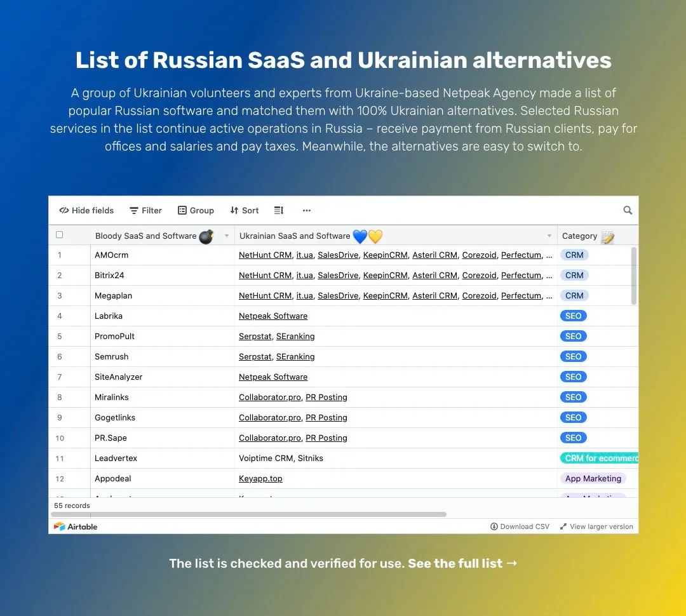686x616 pixels.
Task: Click the PR.Sape cell
Action: [163, 438]
